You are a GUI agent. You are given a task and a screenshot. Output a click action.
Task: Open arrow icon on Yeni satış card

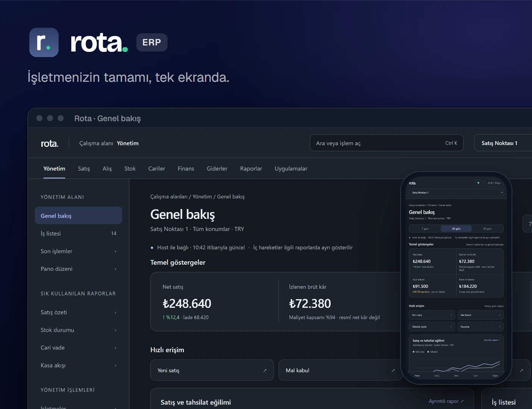265,370
